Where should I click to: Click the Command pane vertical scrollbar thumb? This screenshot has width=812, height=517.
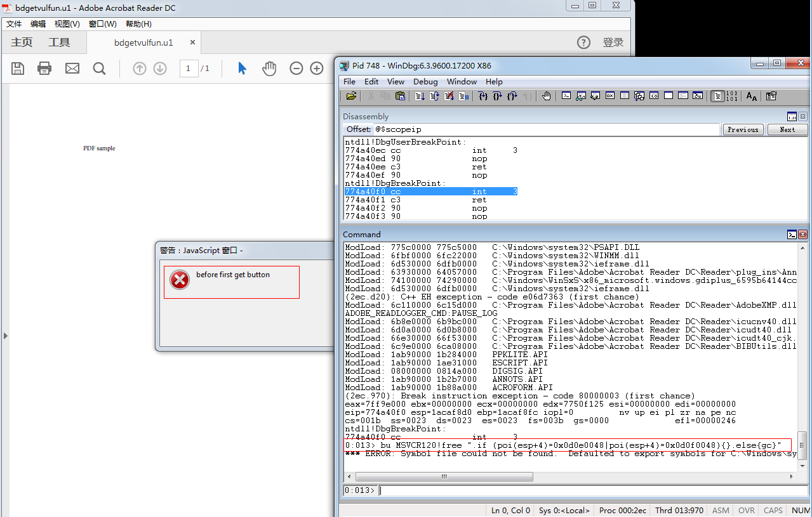802,445
